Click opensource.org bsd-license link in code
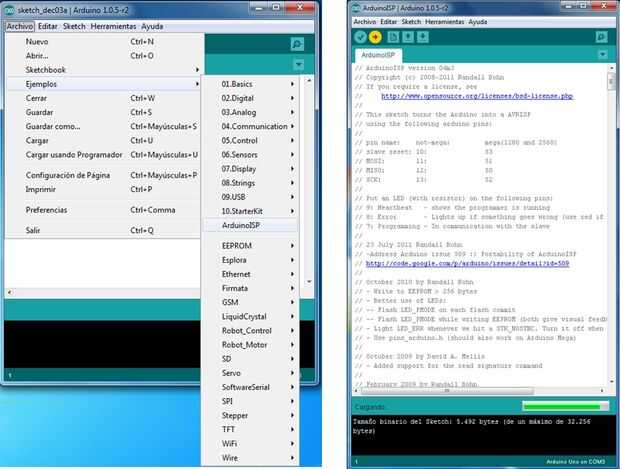Viewport: 620px width, 469px height. [x=477, y=96]
